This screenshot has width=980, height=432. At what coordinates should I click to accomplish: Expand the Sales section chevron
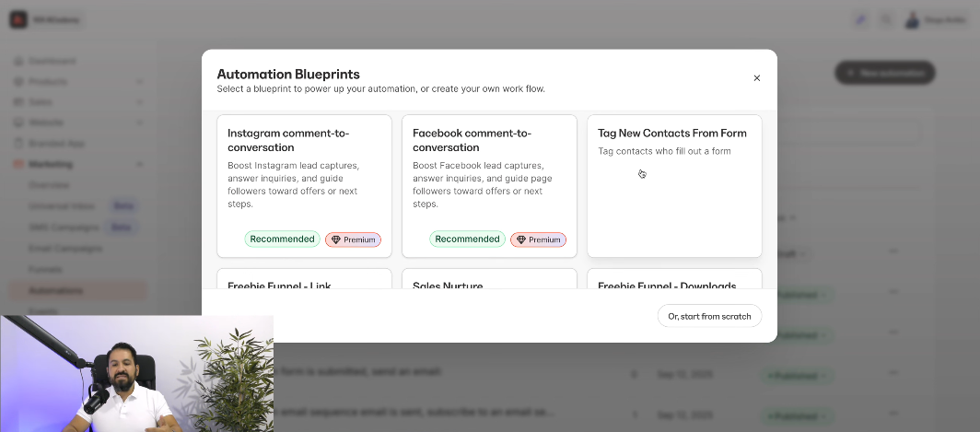[140, 102]
